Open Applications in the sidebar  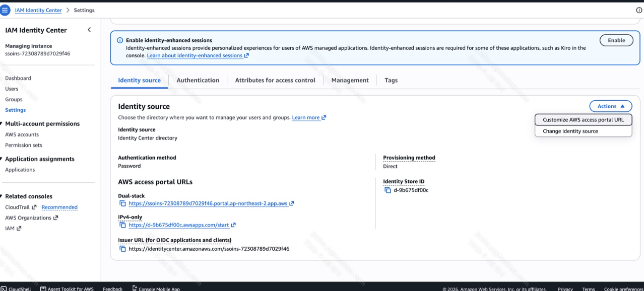point(20,170)
